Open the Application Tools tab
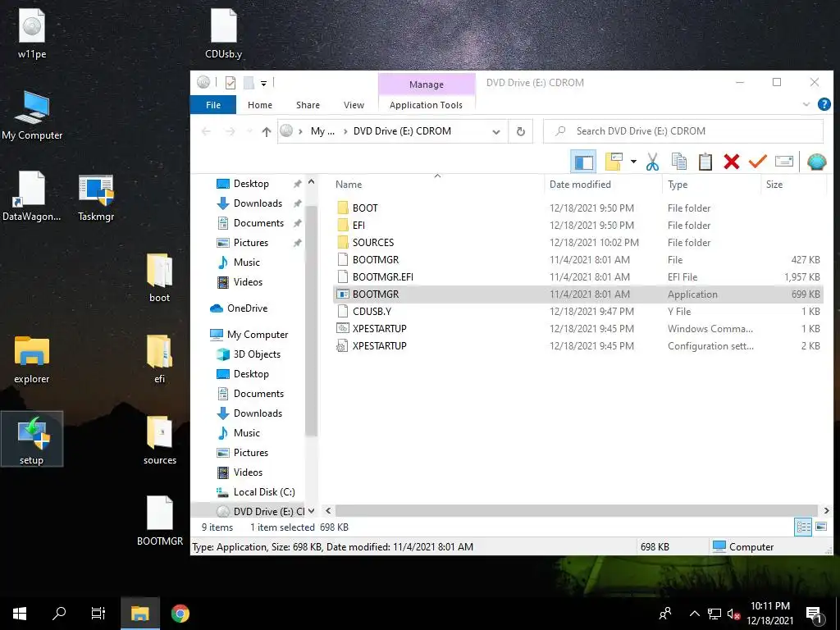The width and height of the screenshot is (840, 630). (426, 105)
